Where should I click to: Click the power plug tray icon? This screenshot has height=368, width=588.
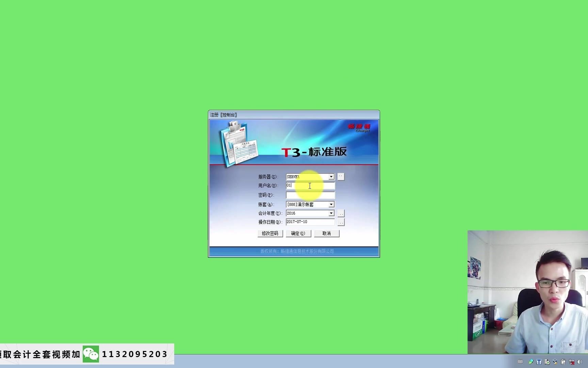click(563, 362)
